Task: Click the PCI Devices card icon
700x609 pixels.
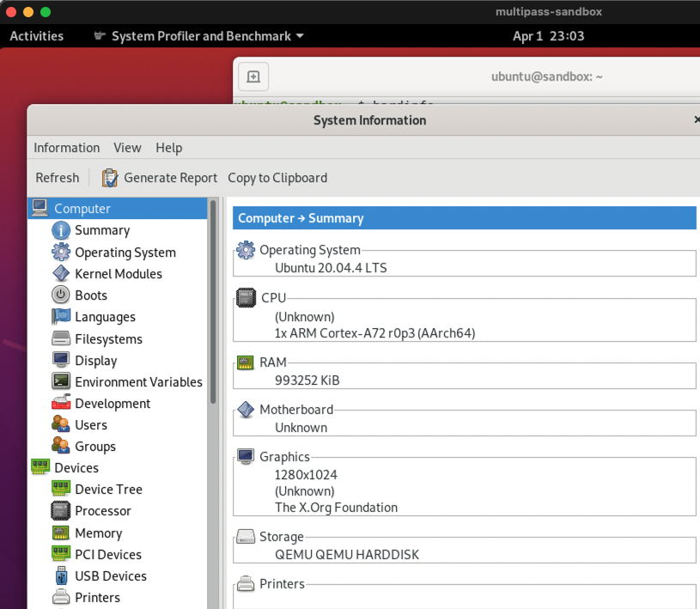Action: (x=61, y=554)
